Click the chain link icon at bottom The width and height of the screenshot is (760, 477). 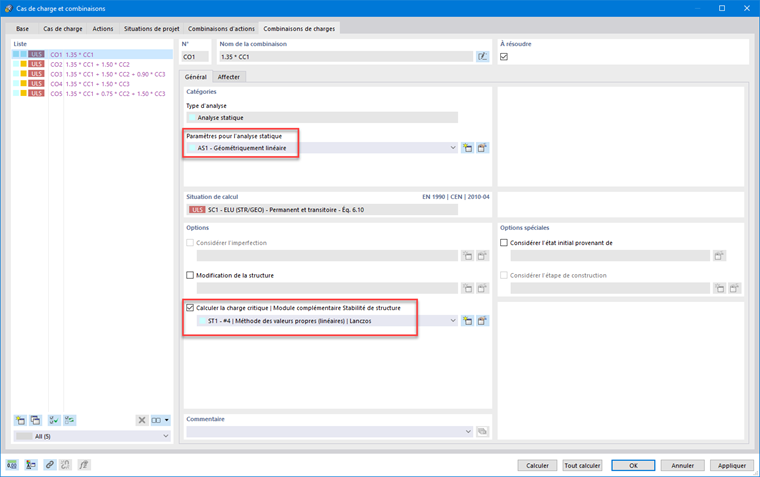pyautogui.click(x=49, y=465)
